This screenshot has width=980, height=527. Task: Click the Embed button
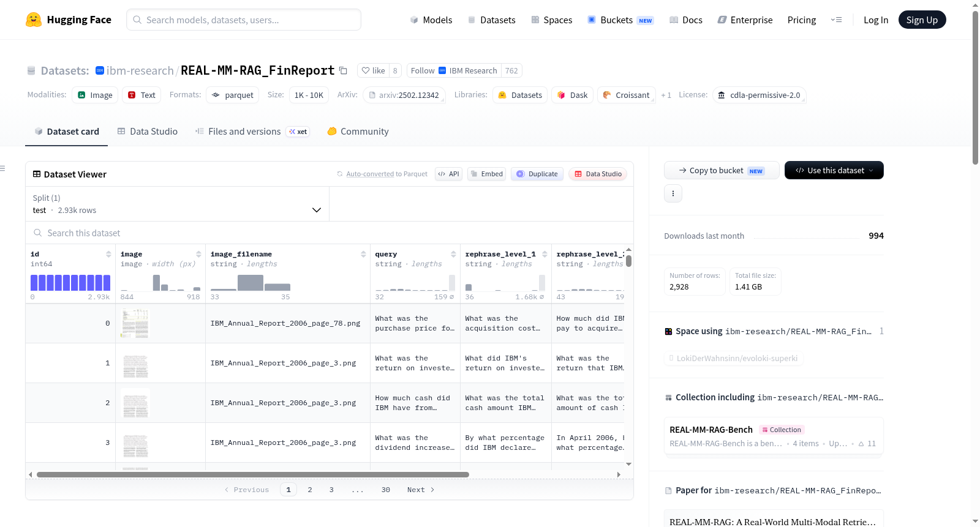(486, 174)
